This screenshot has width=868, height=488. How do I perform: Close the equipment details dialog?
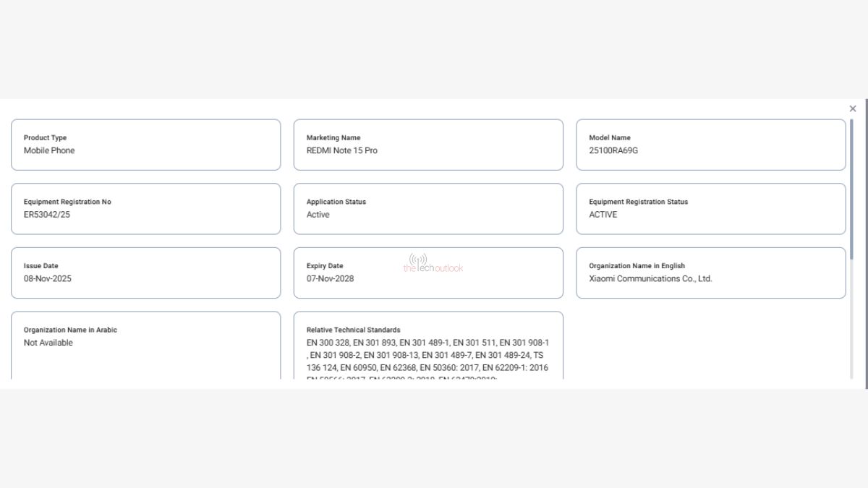tap(853, 108)
